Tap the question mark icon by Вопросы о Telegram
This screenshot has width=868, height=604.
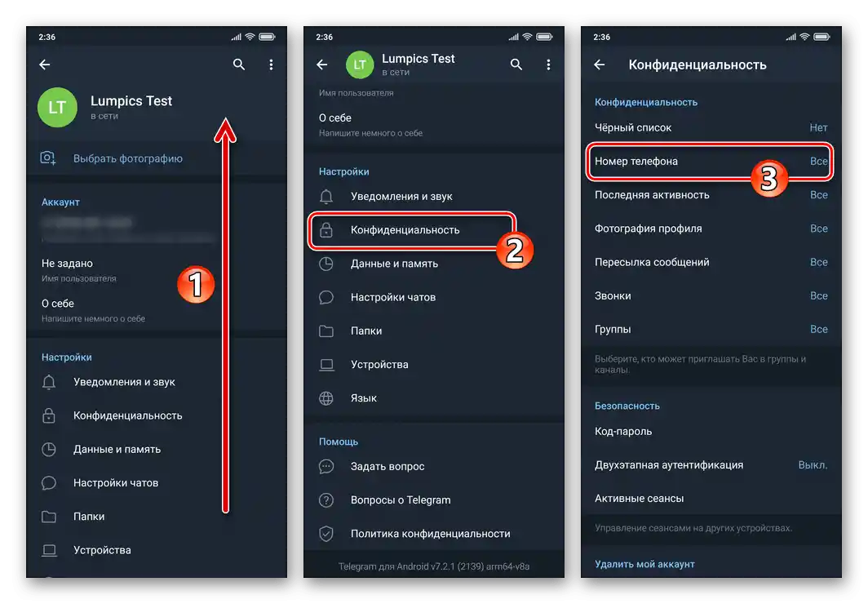(x=326, y=500)
